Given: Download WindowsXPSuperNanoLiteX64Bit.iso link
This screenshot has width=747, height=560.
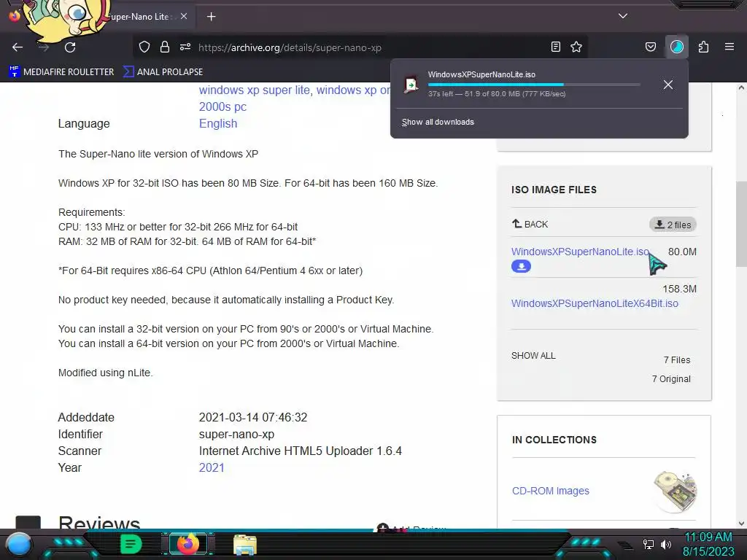Looking at the screenshot, I should (595, 303).
